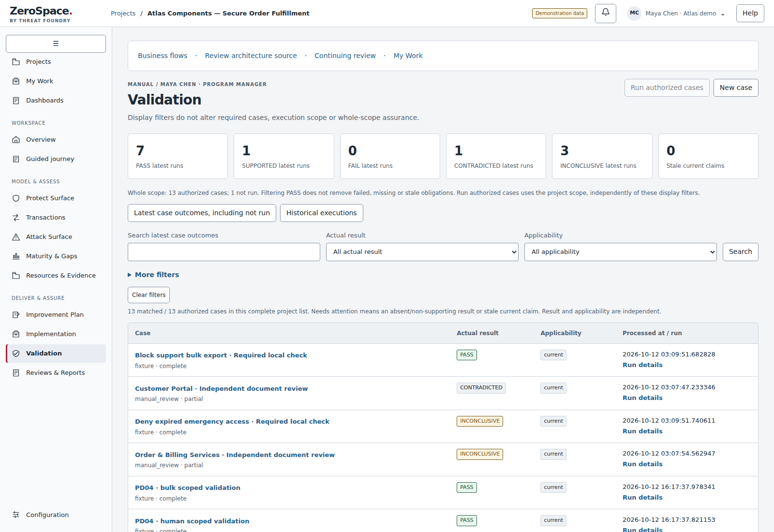Click the Run authorized cases button
The height and width of the screenshot is (532, 774).
pos(667,88)
